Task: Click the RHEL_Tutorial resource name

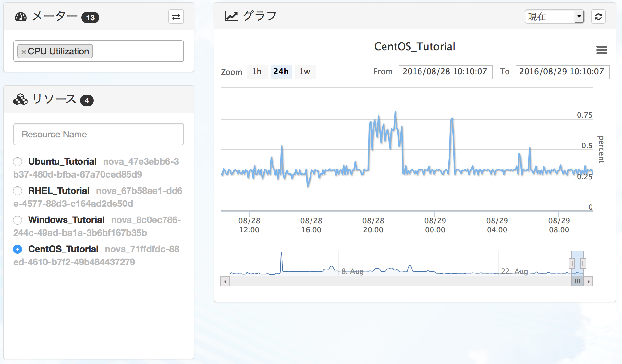Action: point(59,191)
